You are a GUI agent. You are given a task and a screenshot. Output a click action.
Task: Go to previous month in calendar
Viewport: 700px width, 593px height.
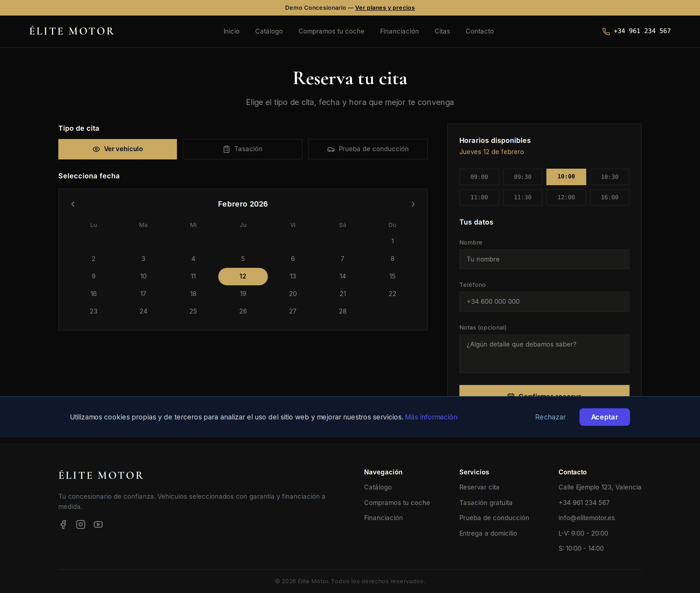click(x=73, y=204)
